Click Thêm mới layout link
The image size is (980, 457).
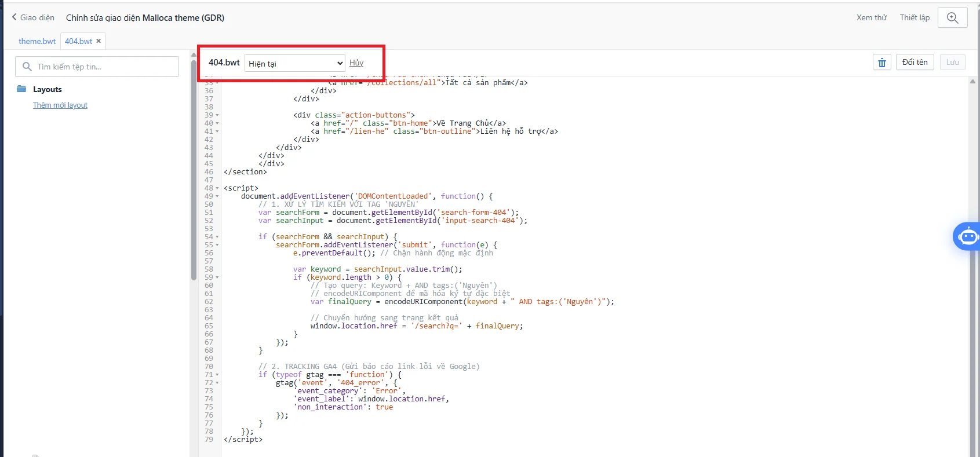(60, 105)
